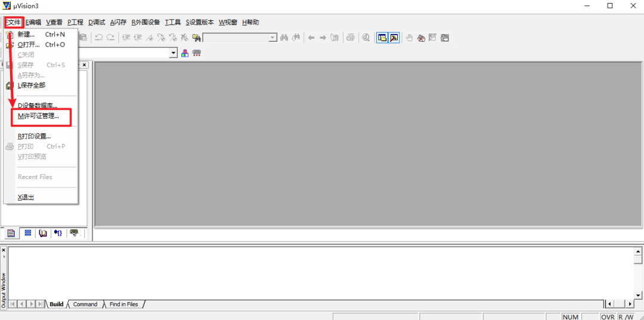Select the Regs tab with blue lines
The image size is (644, 320).
(x=27, y=233)
